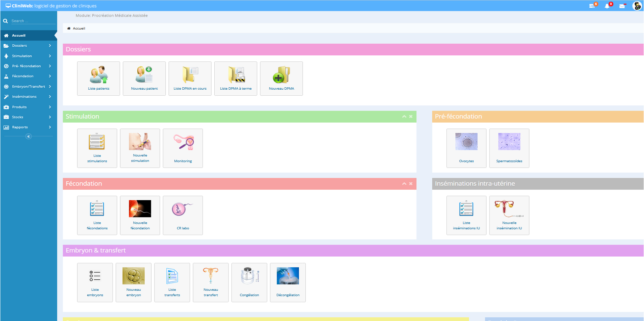Open the Monitoring tile in Stimulation
The image size is (644, 321).
[183, 148]
